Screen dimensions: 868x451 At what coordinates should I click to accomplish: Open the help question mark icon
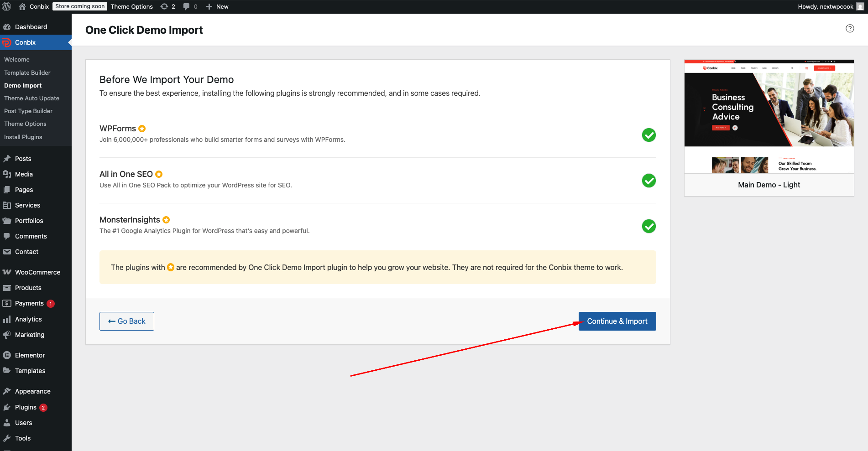click(x=850, y=28)
